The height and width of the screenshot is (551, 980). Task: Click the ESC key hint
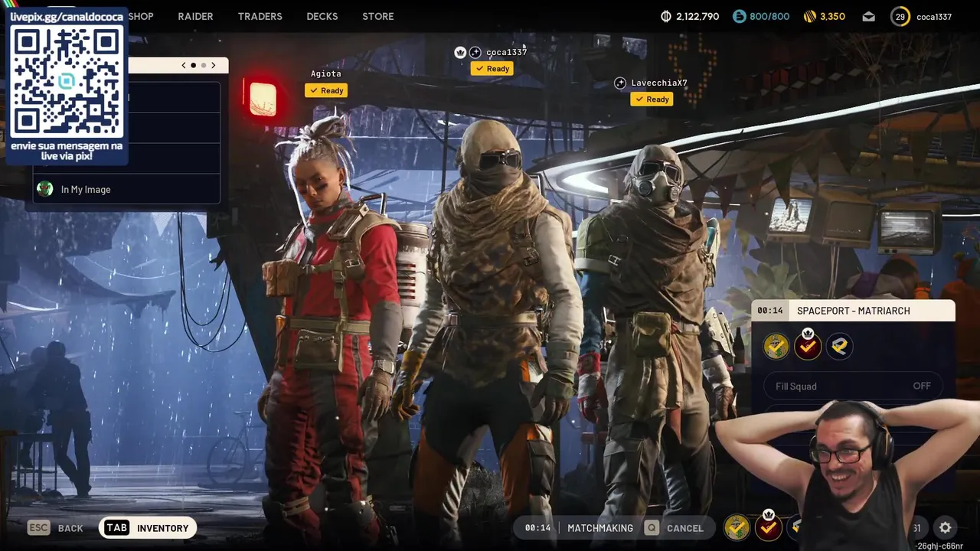(x=39, y=527)
